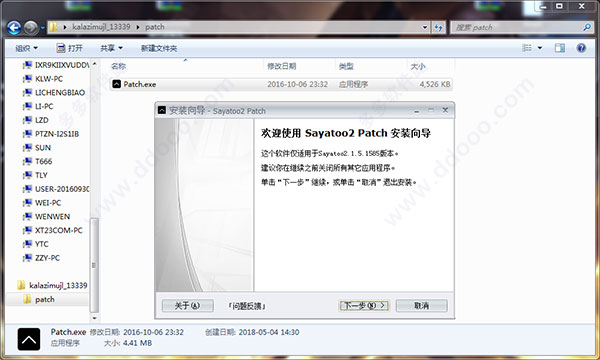Click the patch breadcrumb in address bar
600x360 pixels.
click(x=155, y=27)
